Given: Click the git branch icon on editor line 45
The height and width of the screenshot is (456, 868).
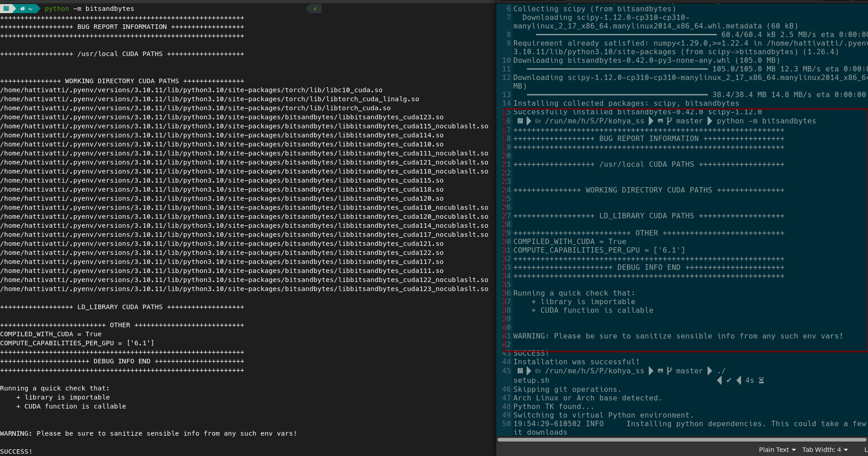Looking at the screenshot, I should [669, 371].
